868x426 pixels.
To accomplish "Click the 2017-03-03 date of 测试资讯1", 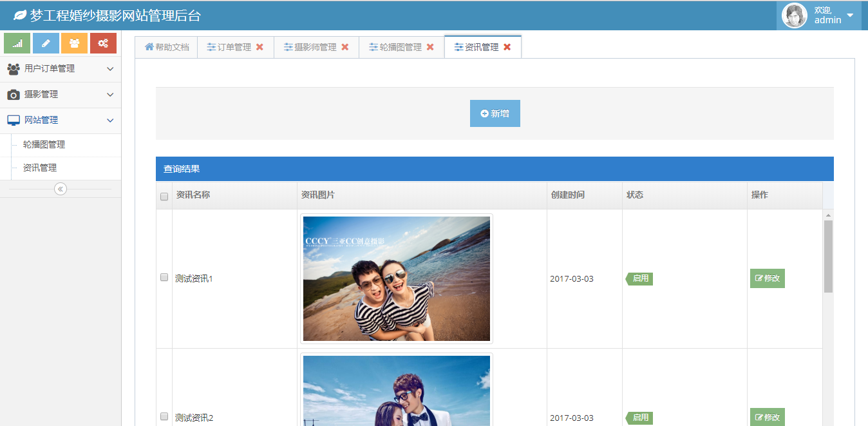I will click(x=572, y=279).
